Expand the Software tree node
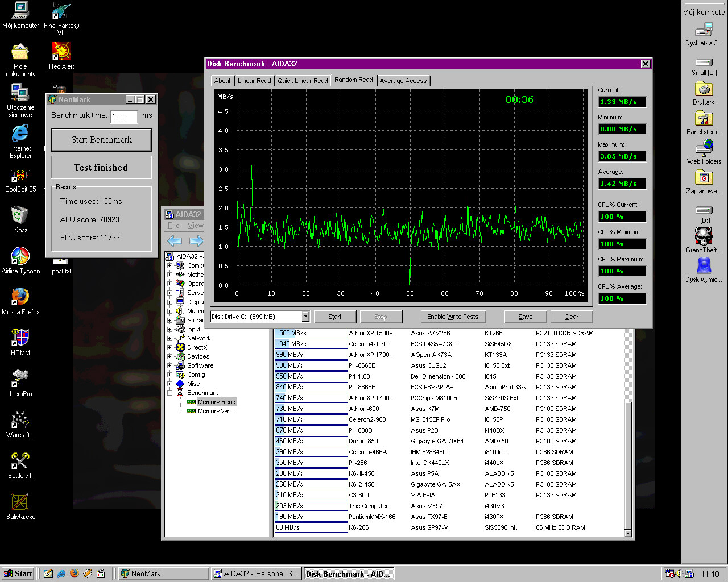728x582 pixels. 169,365
